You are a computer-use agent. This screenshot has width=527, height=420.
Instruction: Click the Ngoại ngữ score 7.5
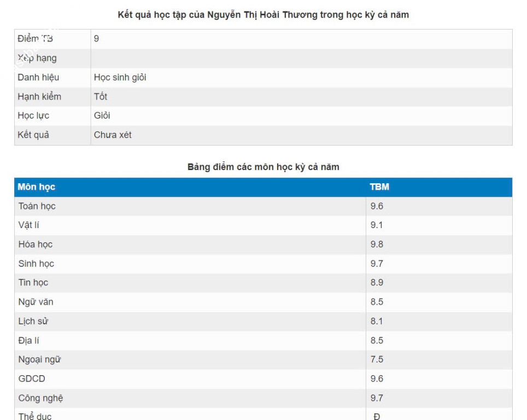pos(377,359)
